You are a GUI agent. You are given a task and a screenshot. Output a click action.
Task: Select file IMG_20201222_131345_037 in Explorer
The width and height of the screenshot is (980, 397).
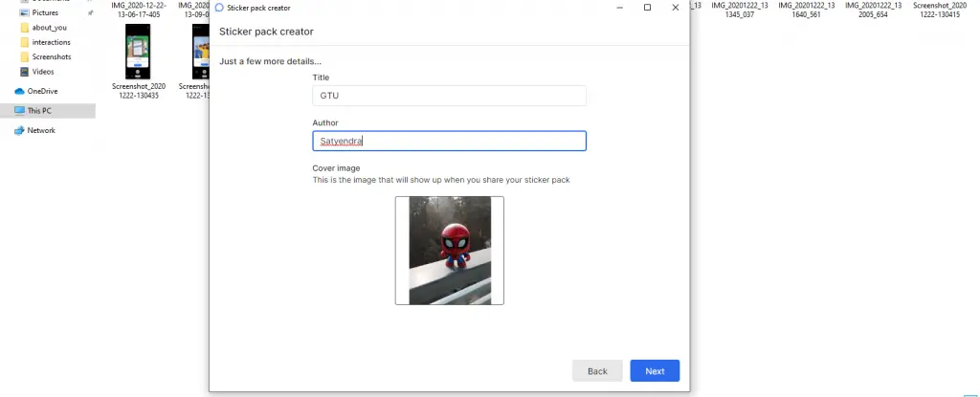[740, 10]
